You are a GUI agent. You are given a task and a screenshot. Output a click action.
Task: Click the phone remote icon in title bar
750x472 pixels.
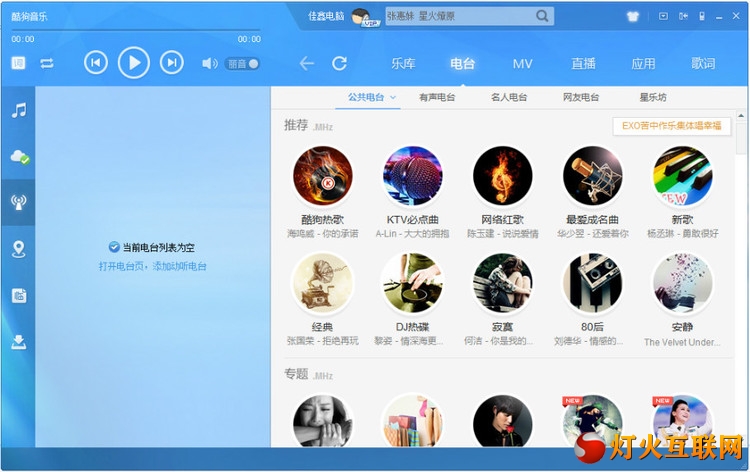pos(702,16)
